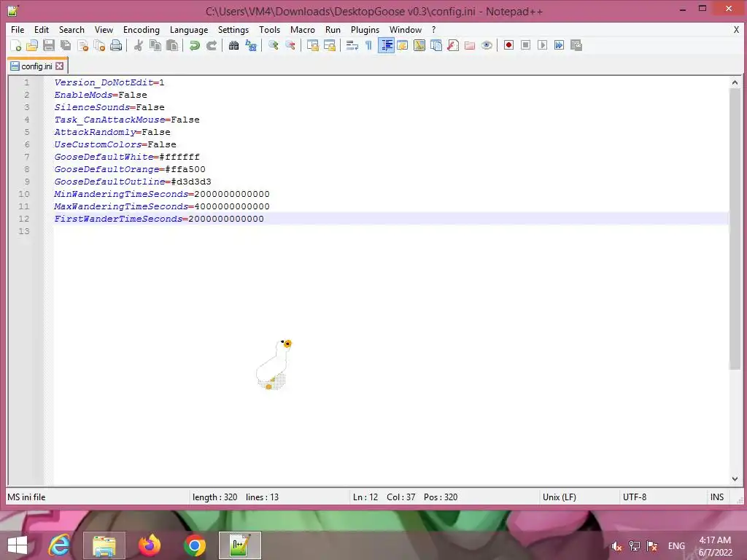
Task: Open the File menu
Action: [x=18, y=29]
